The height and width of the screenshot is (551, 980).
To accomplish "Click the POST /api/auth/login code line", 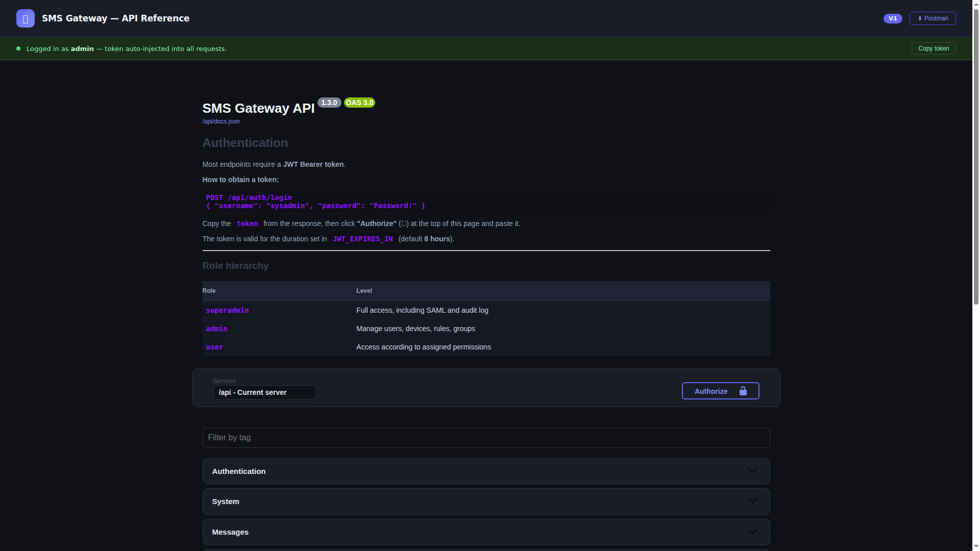I will [249, 197].
